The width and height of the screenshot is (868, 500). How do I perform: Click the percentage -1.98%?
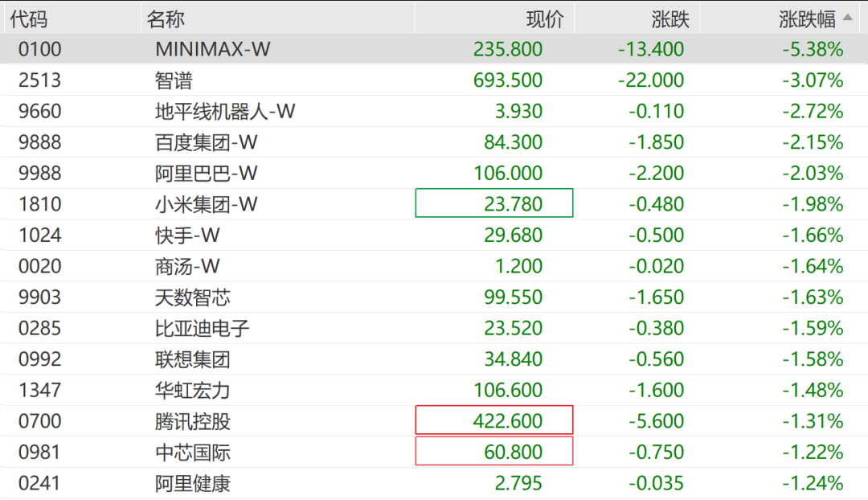[x=813, y=204]
